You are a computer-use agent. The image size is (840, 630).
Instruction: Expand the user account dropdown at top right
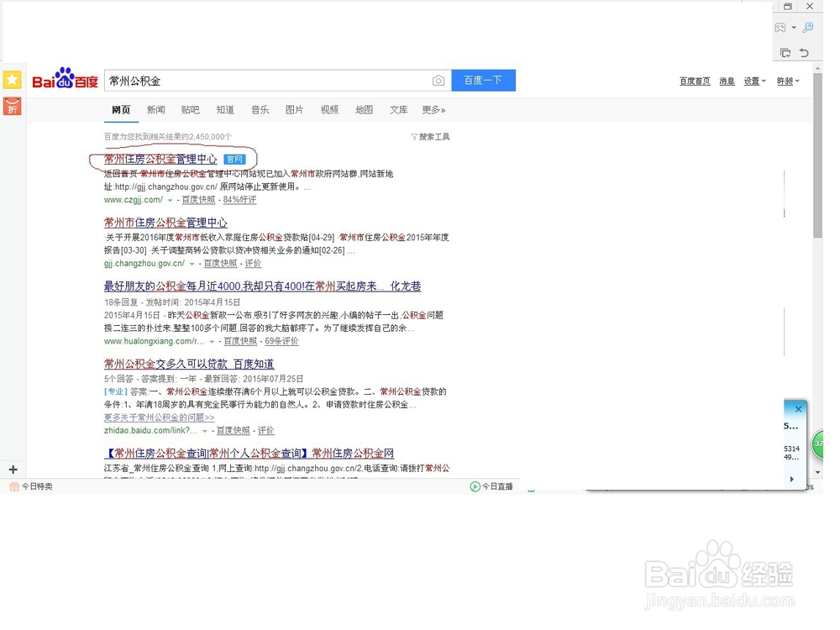[x=788, y=81]
